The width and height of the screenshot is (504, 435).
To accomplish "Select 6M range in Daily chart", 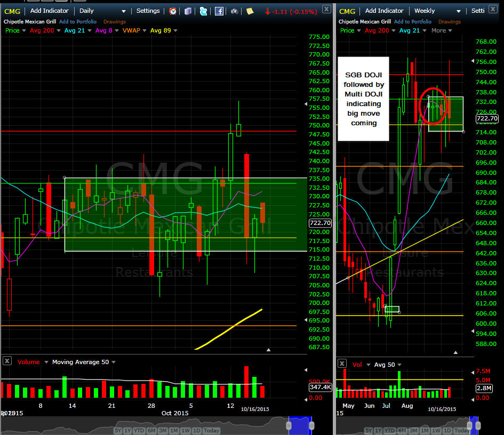I will pos(151,431).
